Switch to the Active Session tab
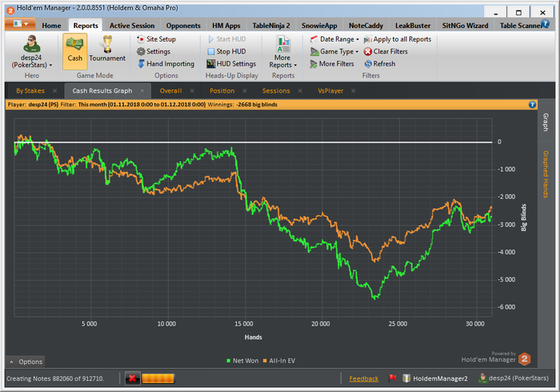 [132, 26]
